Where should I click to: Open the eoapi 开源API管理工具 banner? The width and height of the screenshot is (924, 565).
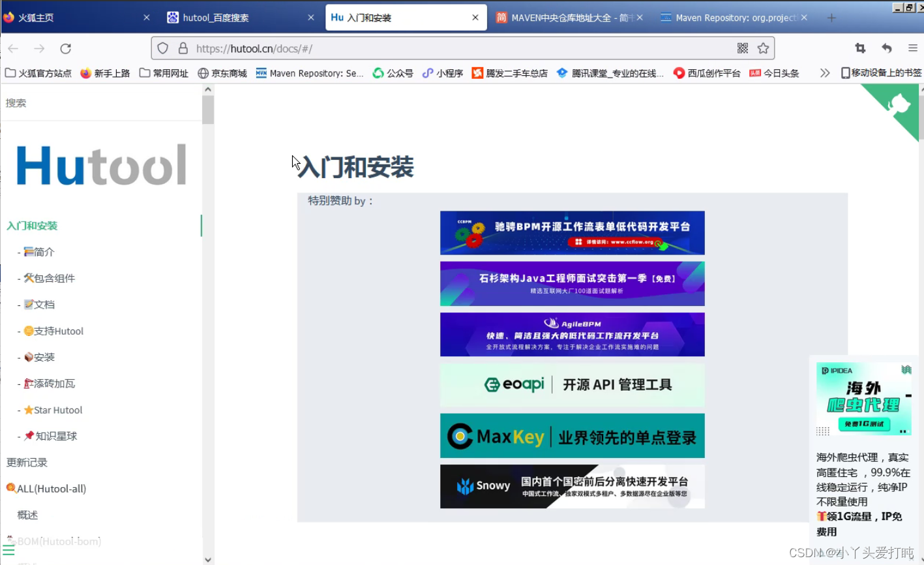point(573,385)
